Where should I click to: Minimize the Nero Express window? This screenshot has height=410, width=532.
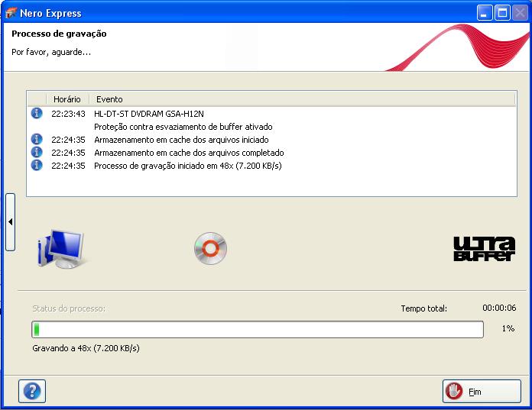coord(485,13)
